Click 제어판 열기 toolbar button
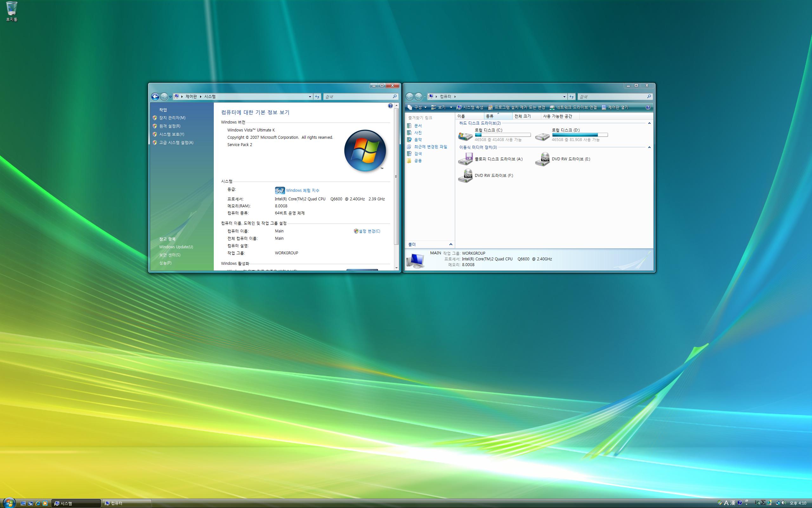812x508 pixels. (615, 108)
